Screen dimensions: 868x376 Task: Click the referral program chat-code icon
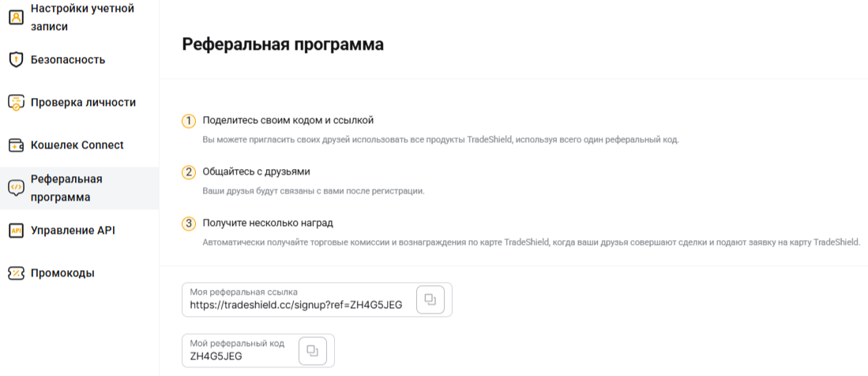coord(16,188)
